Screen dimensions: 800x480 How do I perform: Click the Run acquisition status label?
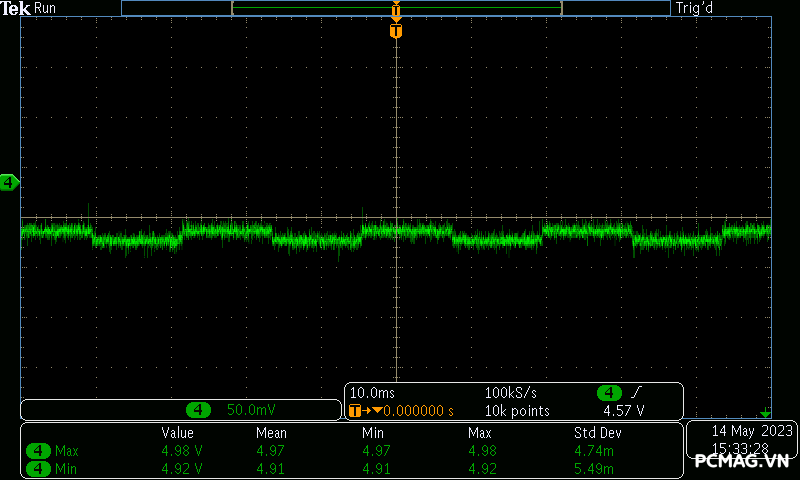[x=46, y=8]
